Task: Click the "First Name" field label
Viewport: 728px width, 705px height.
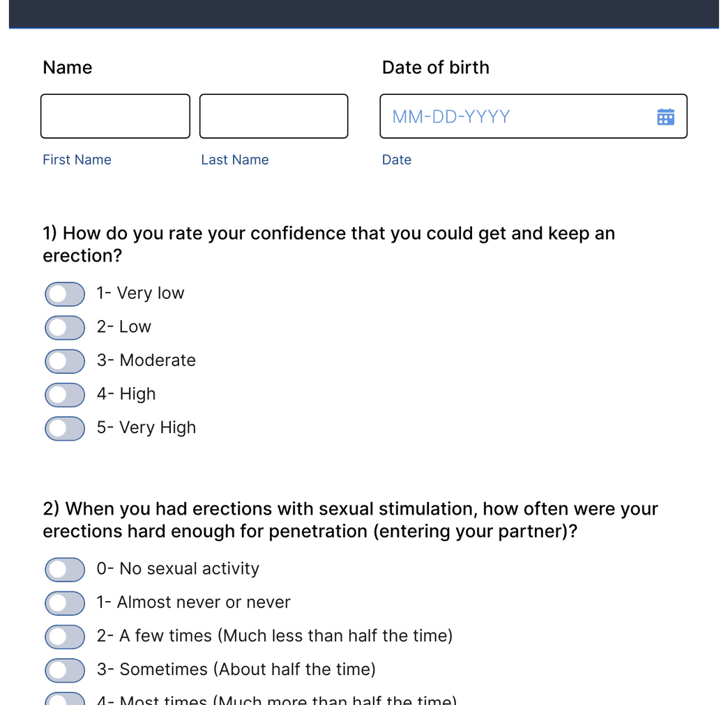Action: pyautogui.click(x=77, y=160)
